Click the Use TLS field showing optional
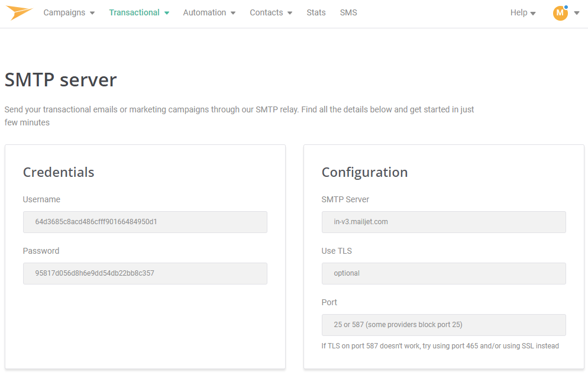Screen dimensions: 588x375 click(443, 273)
